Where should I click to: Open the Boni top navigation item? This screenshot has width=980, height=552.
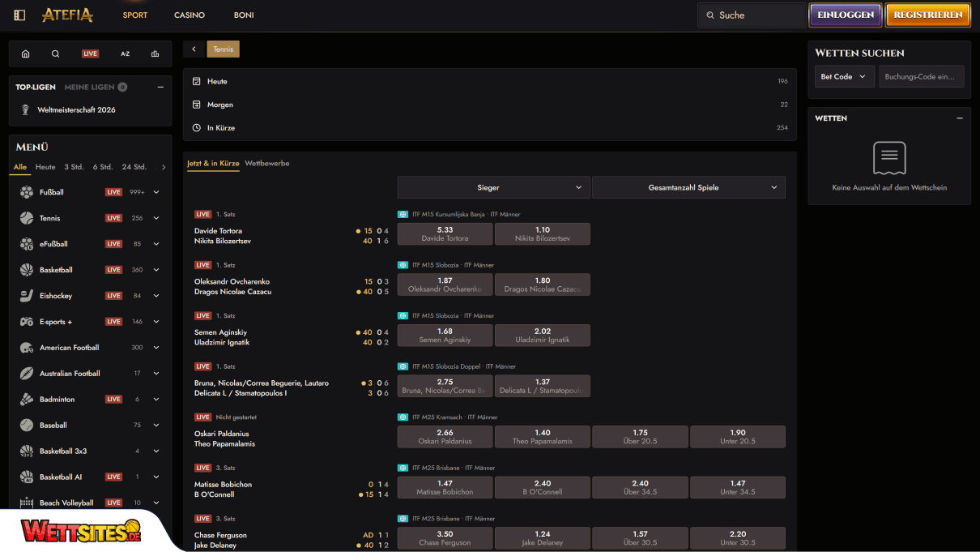tap(244, 15)
